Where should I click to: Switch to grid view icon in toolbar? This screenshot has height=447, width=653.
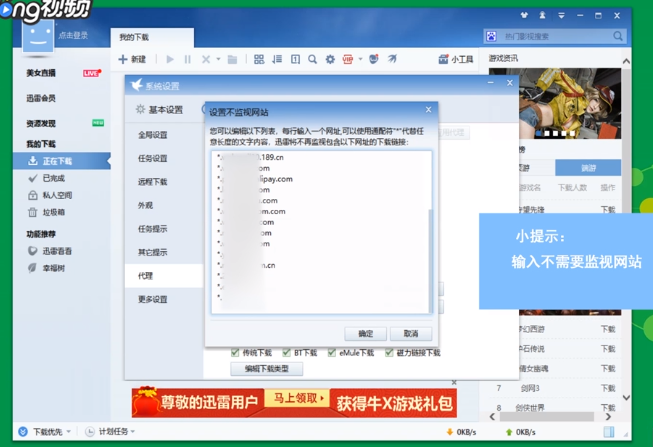(259, 59)
